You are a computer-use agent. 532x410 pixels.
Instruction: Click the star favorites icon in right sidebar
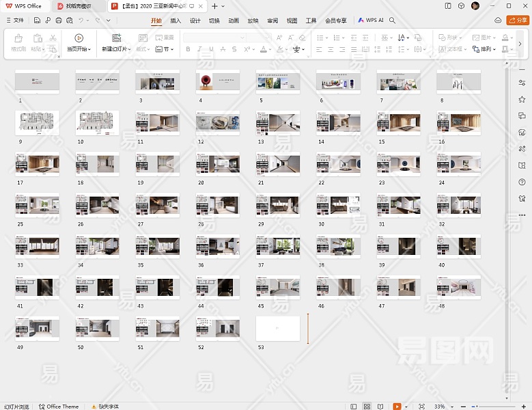tap(522, 99)
